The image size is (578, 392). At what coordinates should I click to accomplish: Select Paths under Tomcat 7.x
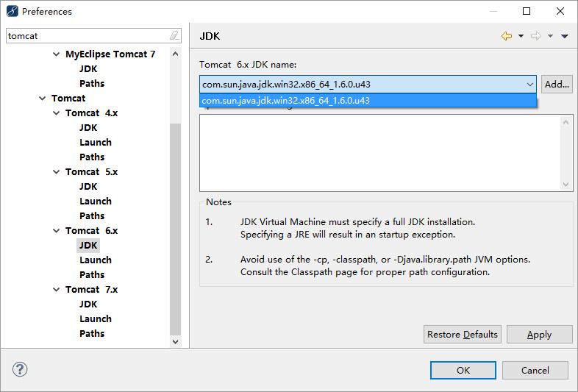tap(92, 334)
